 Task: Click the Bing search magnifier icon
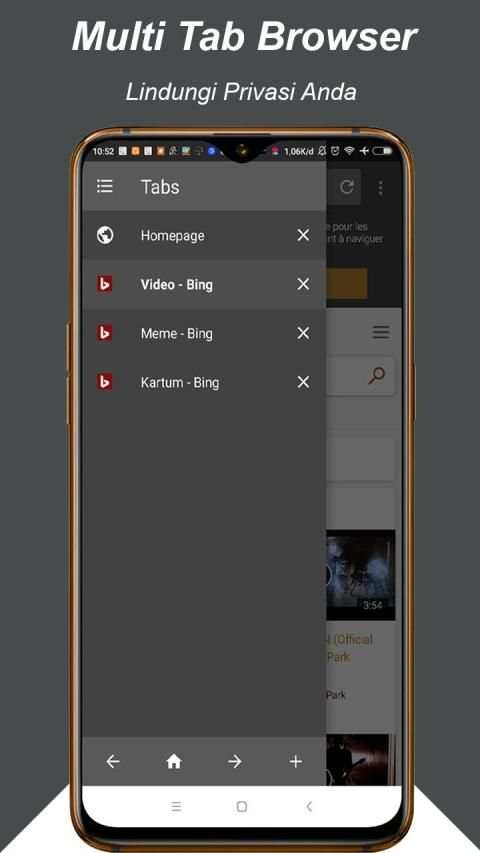coord(377,375)
